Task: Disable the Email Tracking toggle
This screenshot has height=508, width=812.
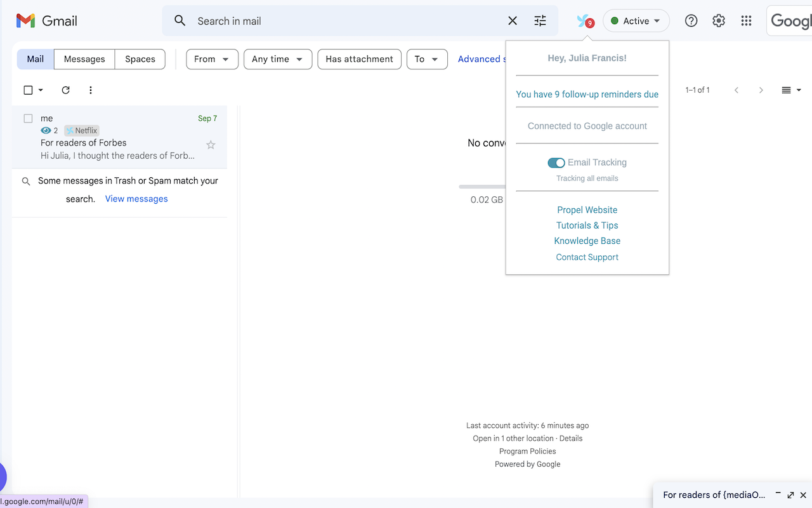Action: tap(556, 163)
